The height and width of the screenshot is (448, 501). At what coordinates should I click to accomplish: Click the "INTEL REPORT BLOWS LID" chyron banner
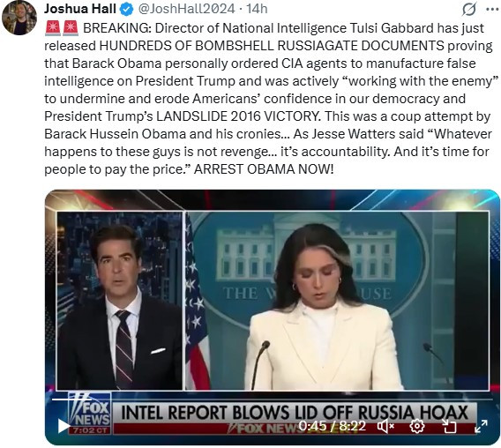click(295, 412)
